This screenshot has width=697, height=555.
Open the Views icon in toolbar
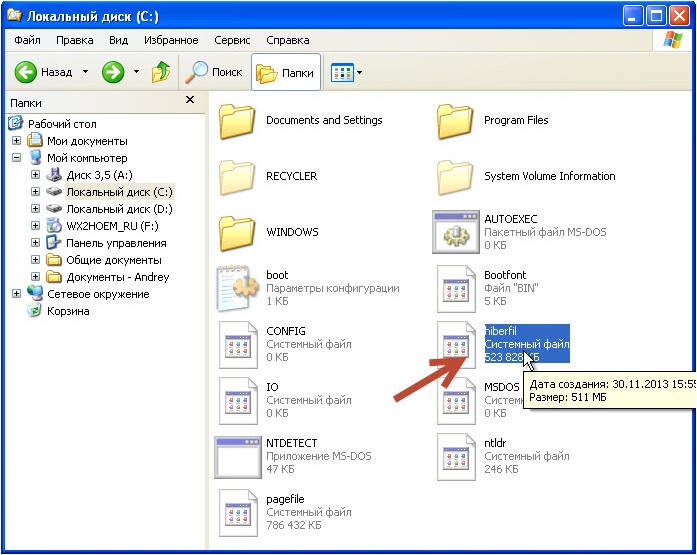(342, 72)
